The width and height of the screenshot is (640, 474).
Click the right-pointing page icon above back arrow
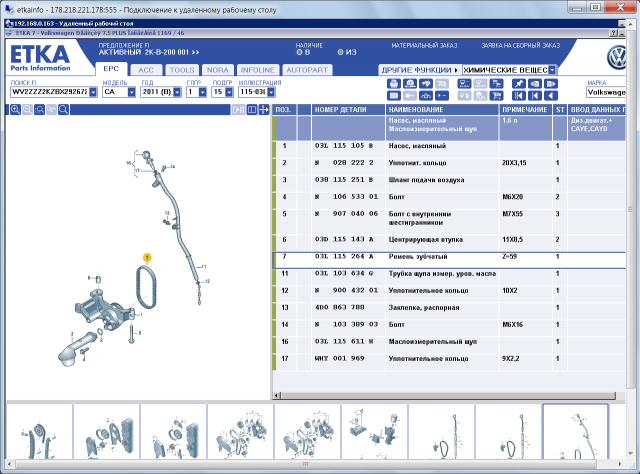[551, 84]
